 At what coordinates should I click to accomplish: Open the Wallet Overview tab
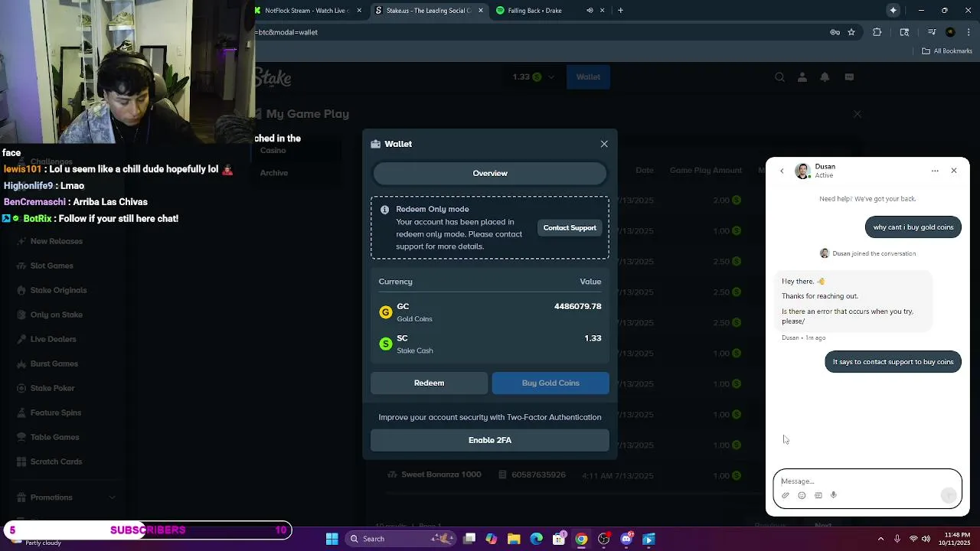pyautogui.click(x=490, y=173)
